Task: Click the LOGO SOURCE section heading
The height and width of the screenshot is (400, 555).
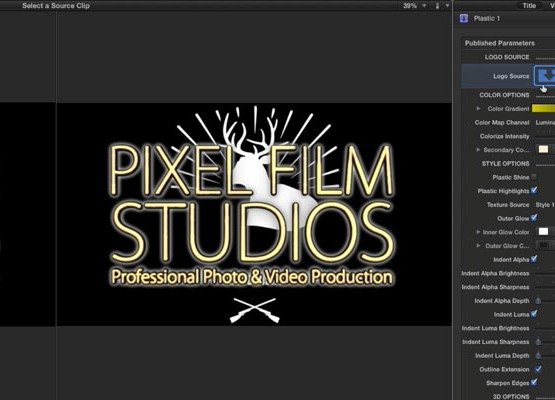Action: [x=507, y=57]
